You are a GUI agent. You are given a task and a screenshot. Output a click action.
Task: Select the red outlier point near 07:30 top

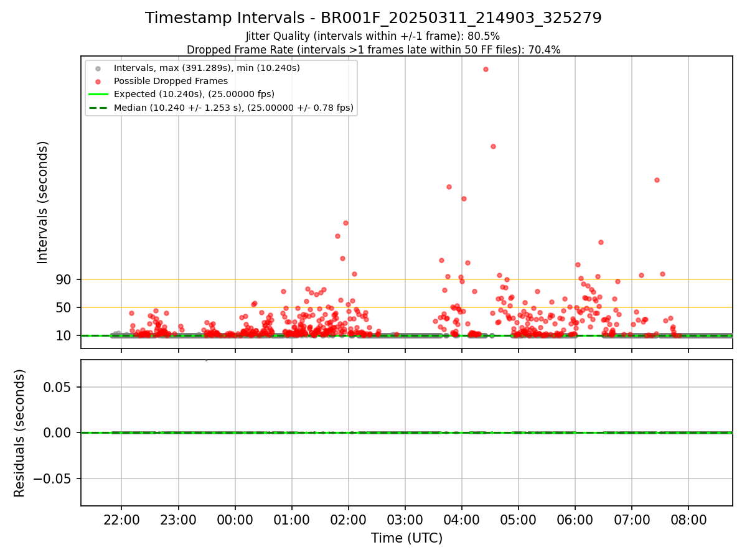click(x=657, y=180)
